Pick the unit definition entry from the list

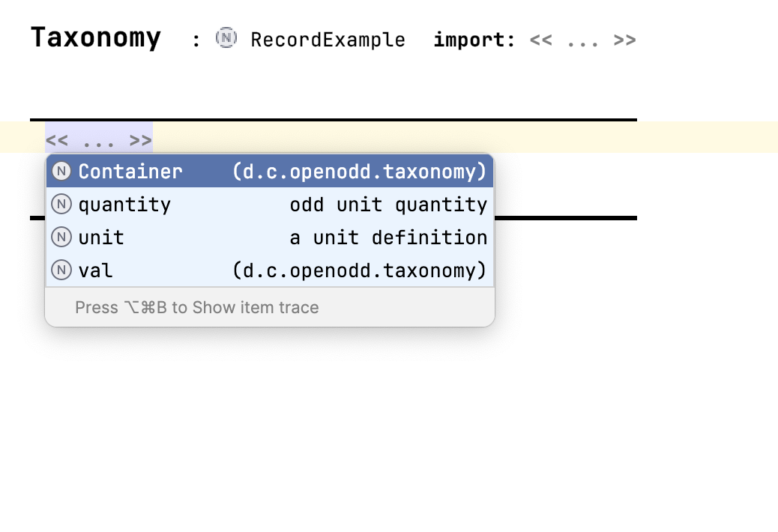point(101,237)
